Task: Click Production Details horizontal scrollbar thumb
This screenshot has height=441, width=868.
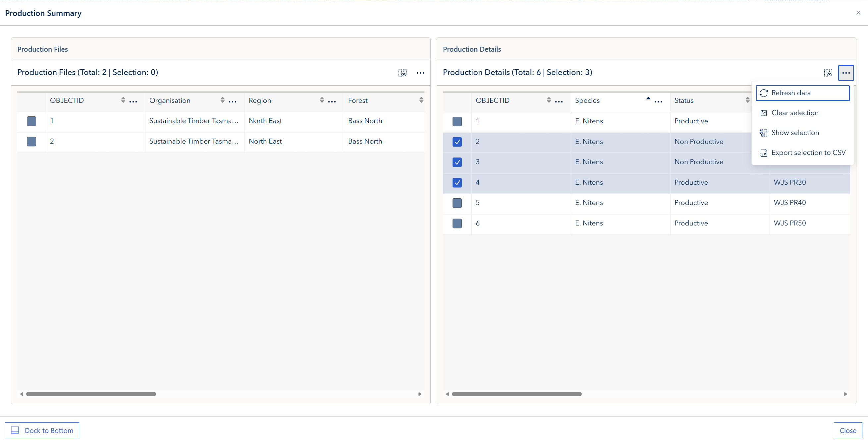Action: (x=516, y=394)
